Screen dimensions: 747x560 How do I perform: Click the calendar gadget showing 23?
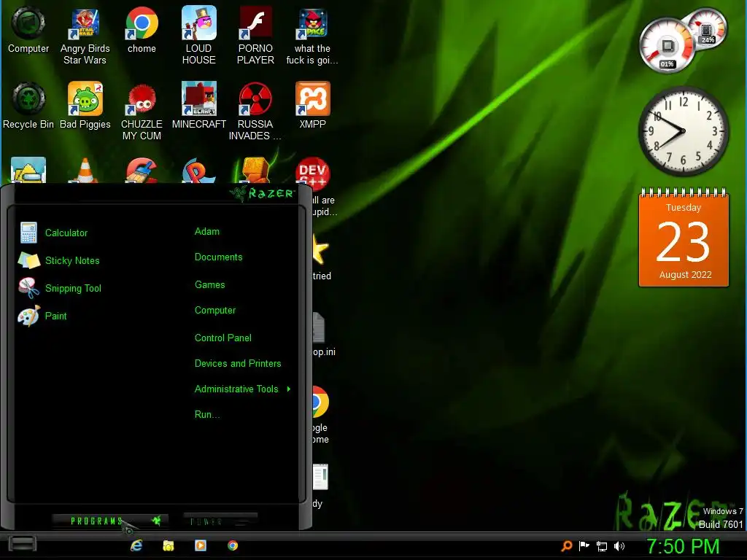[x=684, y=238]
